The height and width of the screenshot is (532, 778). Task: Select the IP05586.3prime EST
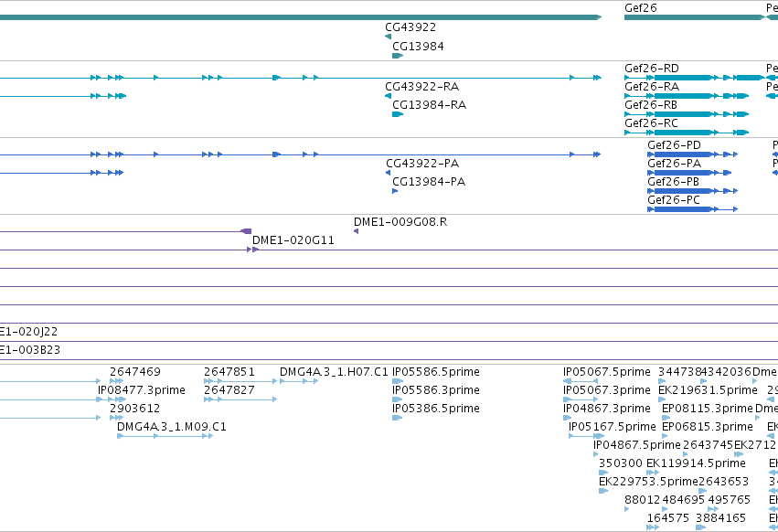click(398, 399)
